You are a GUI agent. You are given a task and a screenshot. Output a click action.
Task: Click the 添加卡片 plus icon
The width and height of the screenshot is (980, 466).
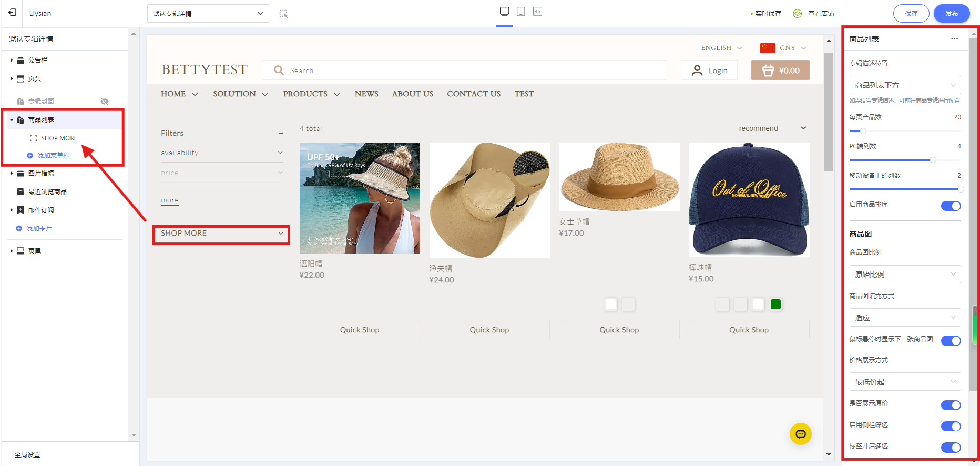click(x=19, y=228)
